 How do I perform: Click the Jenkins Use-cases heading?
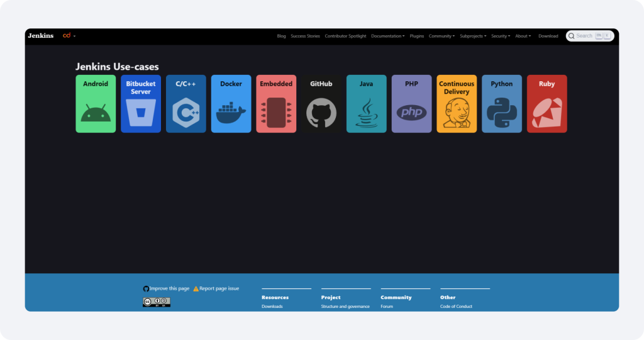(117, 67)
